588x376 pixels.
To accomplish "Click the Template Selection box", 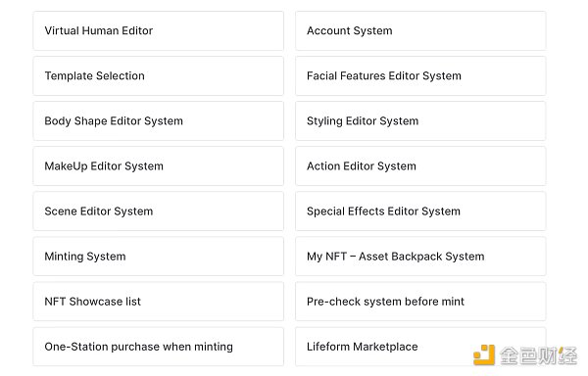I will (x=158, y=76).
